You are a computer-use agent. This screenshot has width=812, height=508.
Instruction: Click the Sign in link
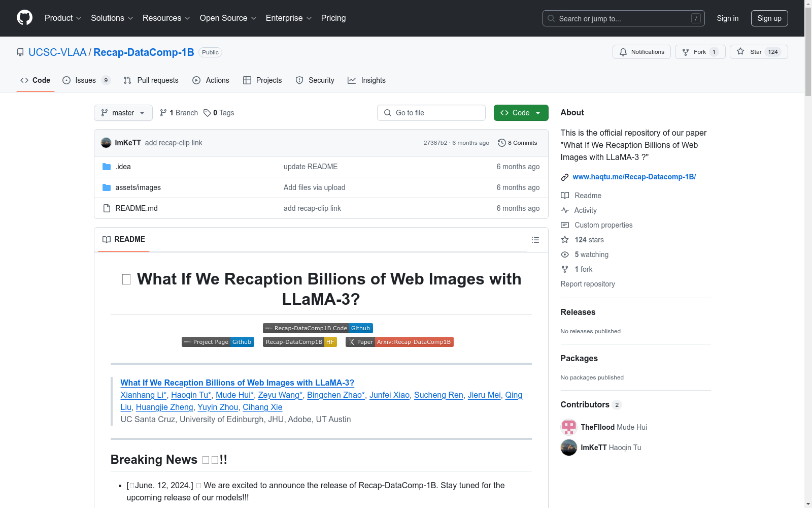coord(728,18)
